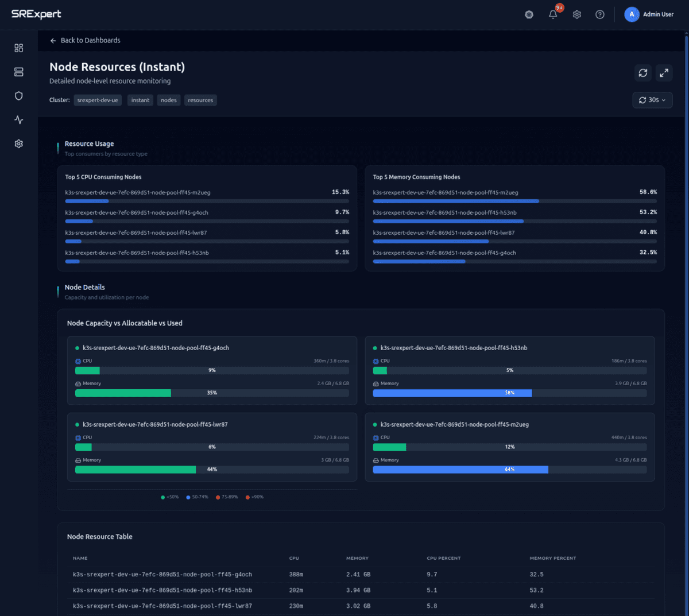This screenshot has height=616, width=689.
Task: Click the Help question mark icon
Action: 599,14
